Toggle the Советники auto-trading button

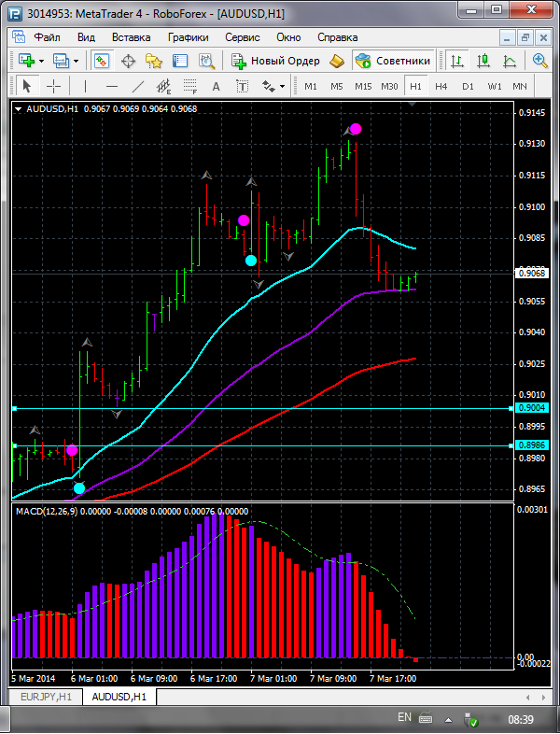pos(393,61)
